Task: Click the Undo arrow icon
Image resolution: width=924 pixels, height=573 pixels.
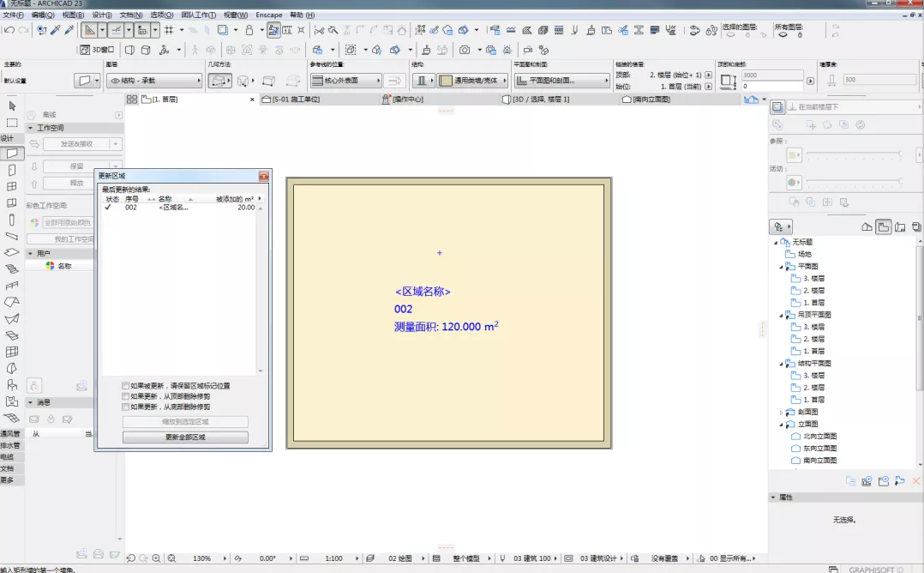Action: pos(9,29)
